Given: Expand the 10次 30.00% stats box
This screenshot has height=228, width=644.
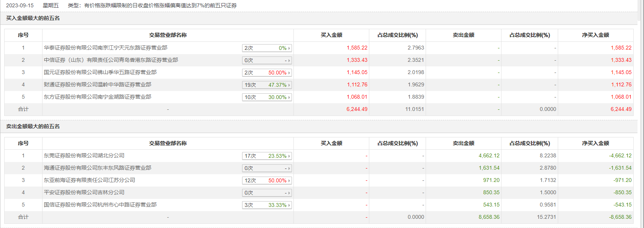Looking at the screenshot, I should pos(267,97).
